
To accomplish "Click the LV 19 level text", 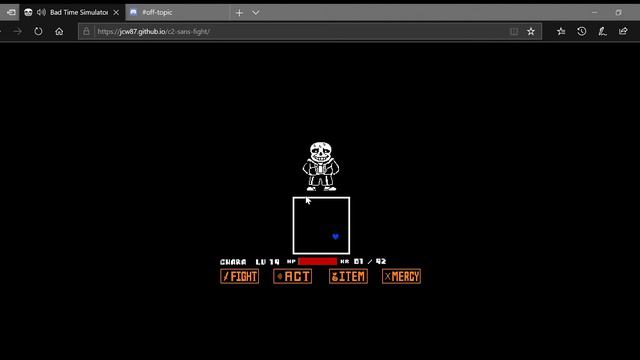I will coord(267,262).
